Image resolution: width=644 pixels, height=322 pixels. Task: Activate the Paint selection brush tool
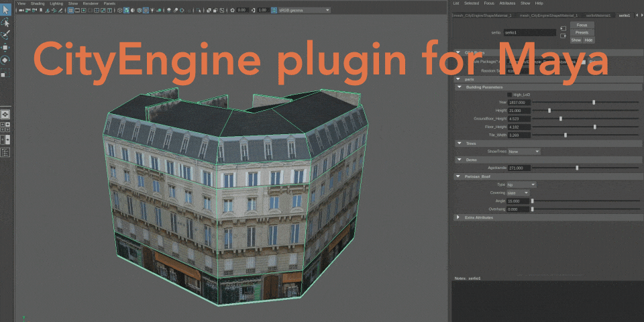[x=6, y=35]
